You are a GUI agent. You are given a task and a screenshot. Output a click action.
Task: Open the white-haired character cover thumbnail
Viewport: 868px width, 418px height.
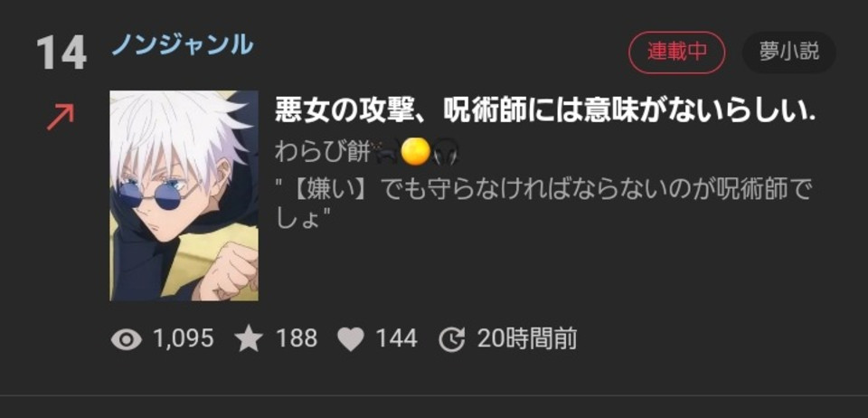pos(184,195)
